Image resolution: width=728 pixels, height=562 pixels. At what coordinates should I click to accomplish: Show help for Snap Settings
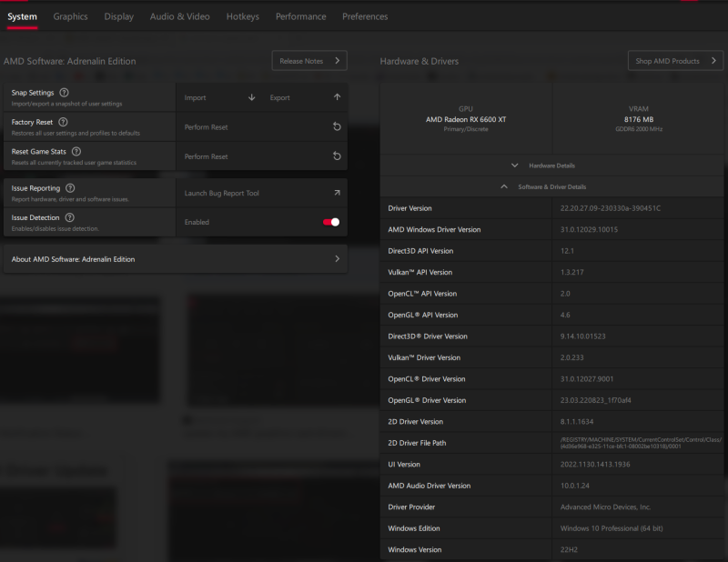click(x=64, y=93)
